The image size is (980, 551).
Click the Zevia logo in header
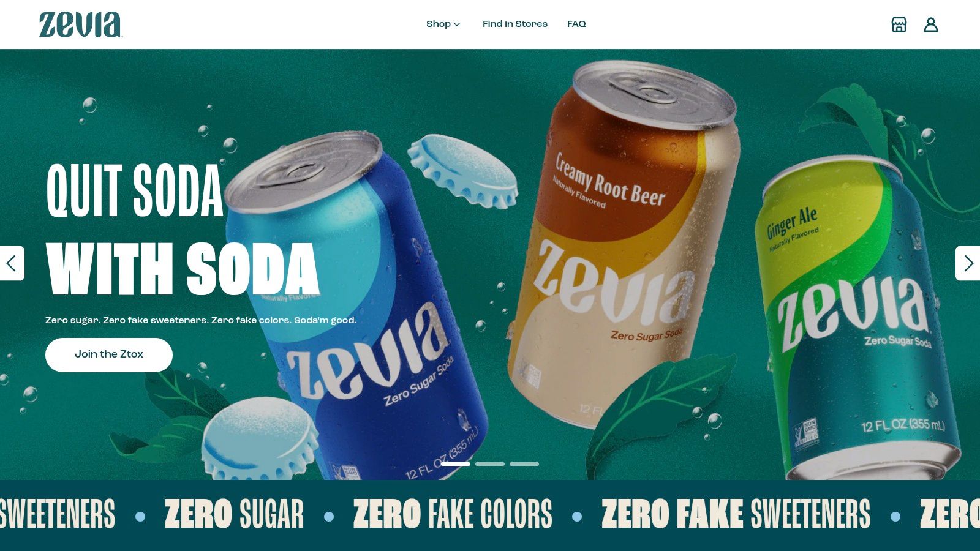point(80,25)
